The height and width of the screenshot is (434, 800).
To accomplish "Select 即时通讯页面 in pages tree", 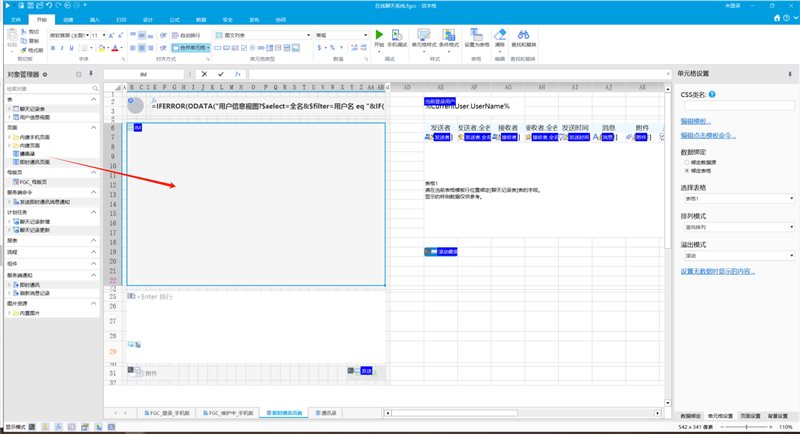I will [35, 162].
